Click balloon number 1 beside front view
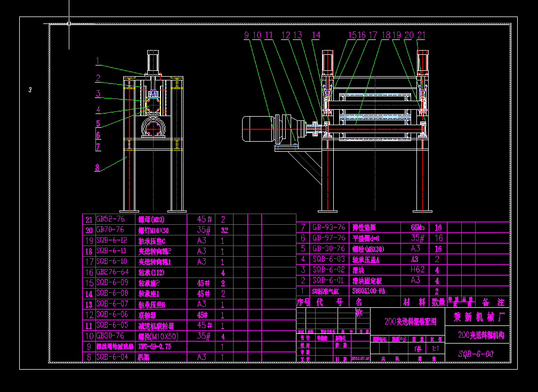 pos(98,60)
